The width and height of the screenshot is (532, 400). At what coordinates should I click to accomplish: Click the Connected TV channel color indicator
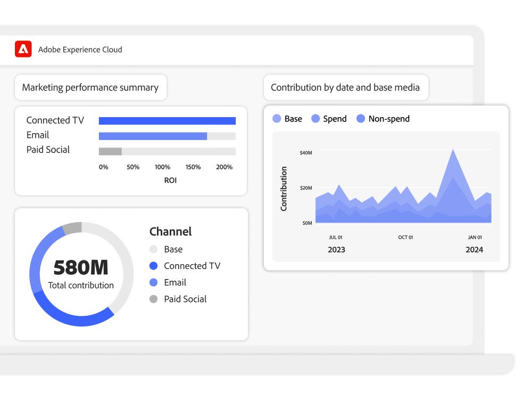[154, 265]
